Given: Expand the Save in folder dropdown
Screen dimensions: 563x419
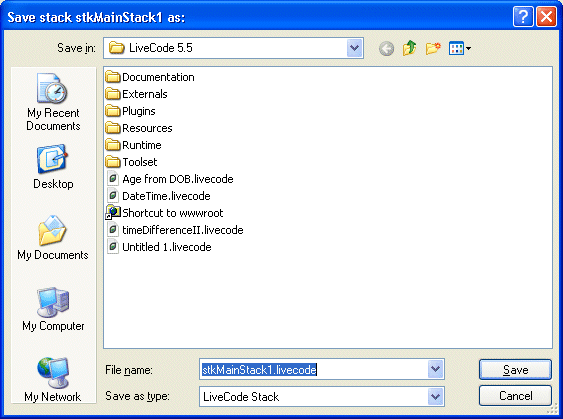Looking at the screenshot, I should [354, 48].
